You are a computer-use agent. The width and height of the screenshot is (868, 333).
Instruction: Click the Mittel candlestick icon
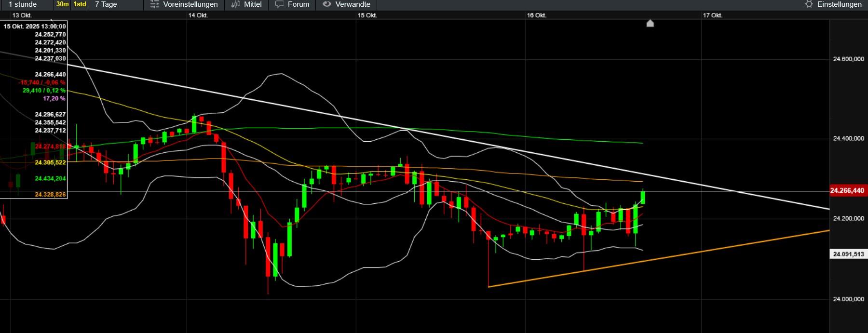pos(235,4)
